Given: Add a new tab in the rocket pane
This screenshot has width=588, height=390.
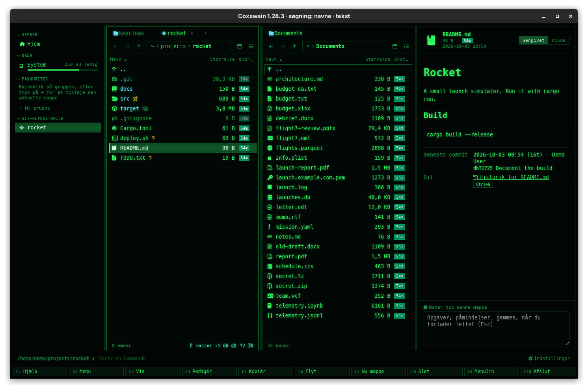Looking at the screenshot, I should coord(205,34).
